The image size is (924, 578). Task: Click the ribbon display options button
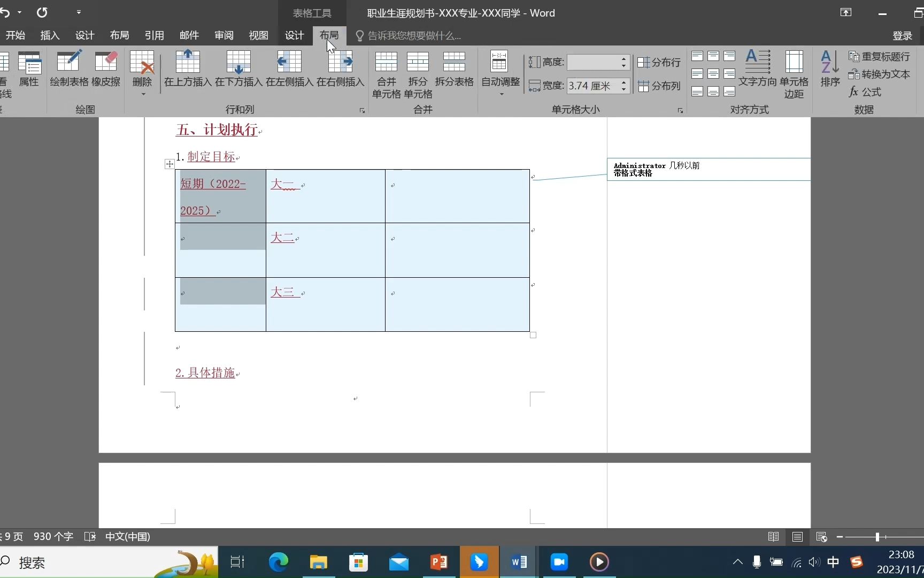click(846, 12)
